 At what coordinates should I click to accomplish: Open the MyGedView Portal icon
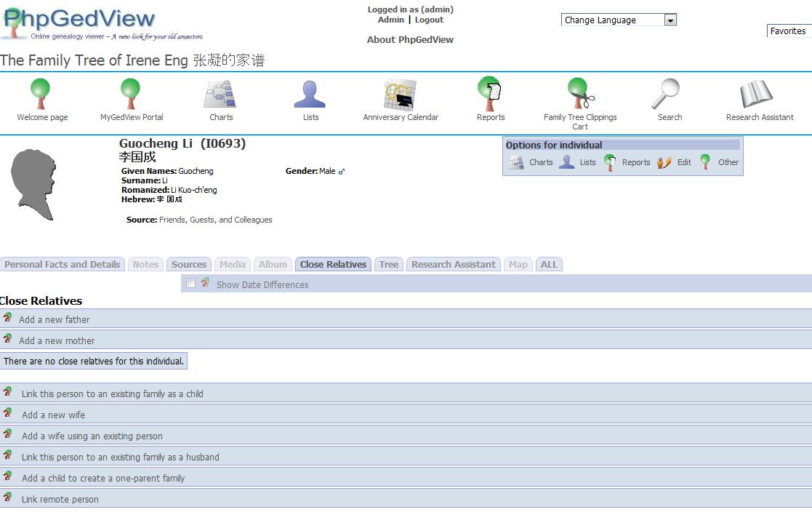click(131, 95)
